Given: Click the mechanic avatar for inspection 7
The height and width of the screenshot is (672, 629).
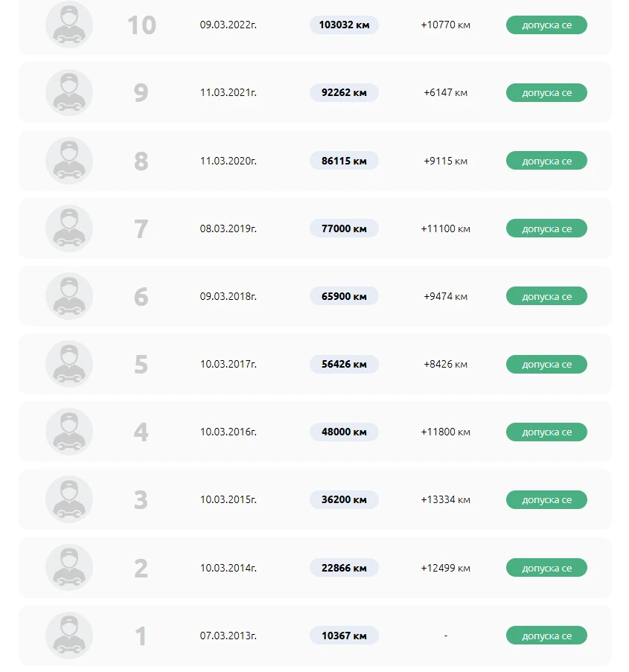Looking at the screenshot, I should (x=69, y=228).
